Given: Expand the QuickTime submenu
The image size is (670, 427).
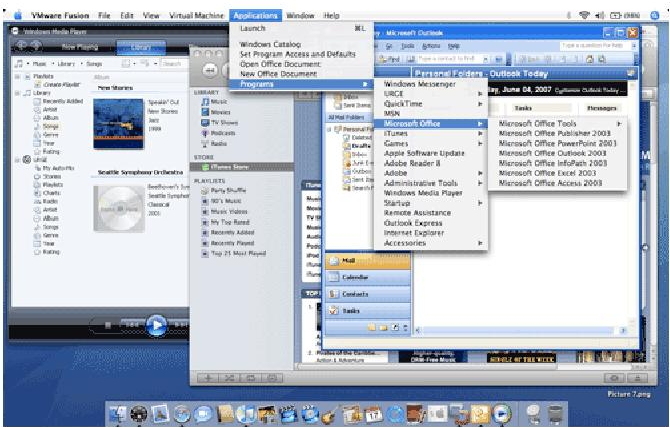Looking at the screenshot, I should 431,103.
